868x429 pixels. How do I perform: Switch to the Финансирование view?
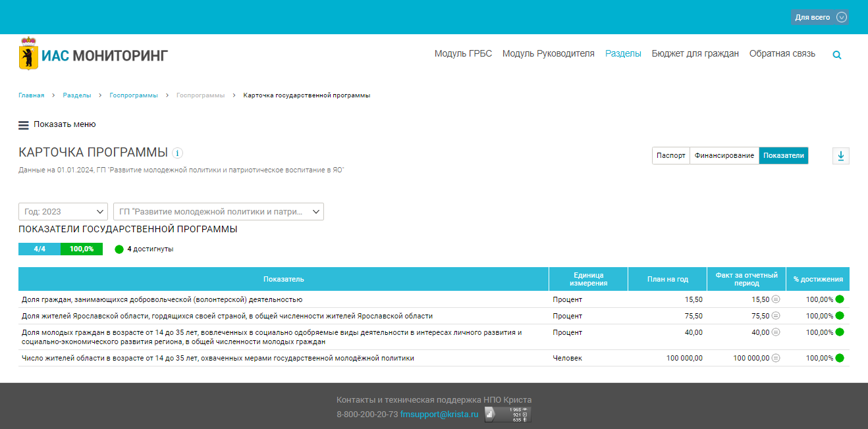[724, 156]
